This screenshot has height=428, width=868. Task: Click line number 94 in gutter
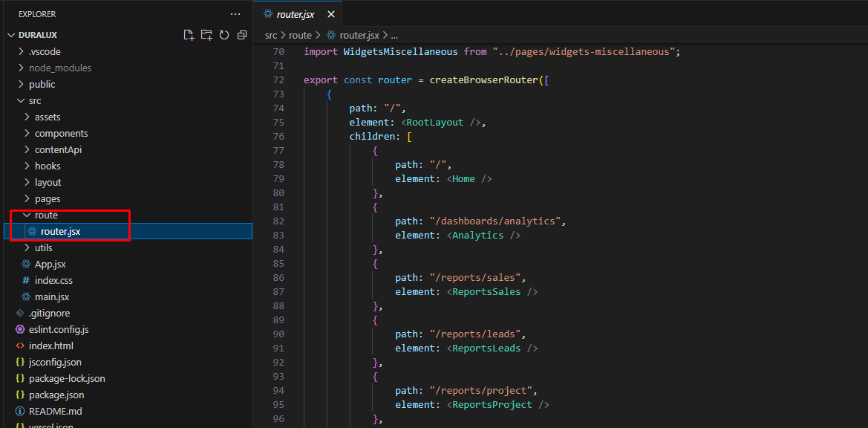point(278,390)
